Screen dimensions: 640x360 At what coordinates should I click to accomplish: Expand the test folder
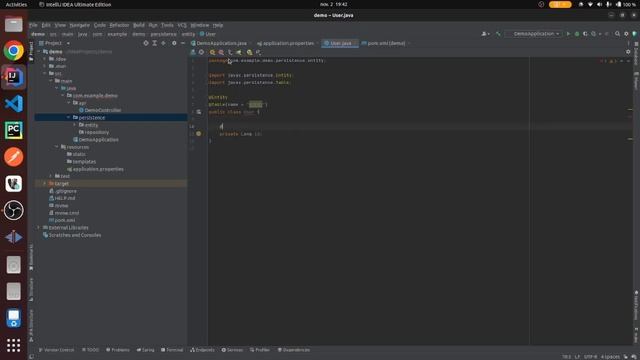coord(51,176)
